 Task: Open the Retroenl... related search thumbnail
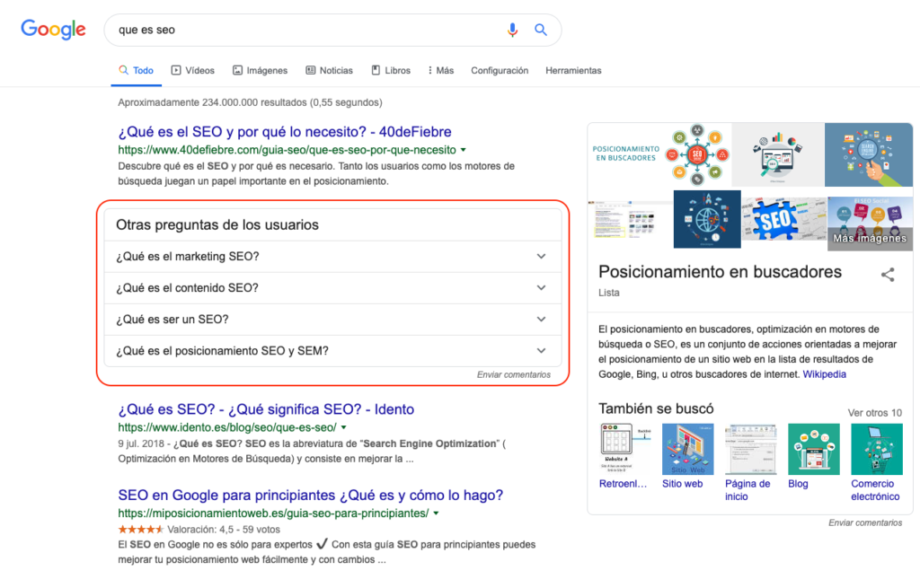point(624,457)
